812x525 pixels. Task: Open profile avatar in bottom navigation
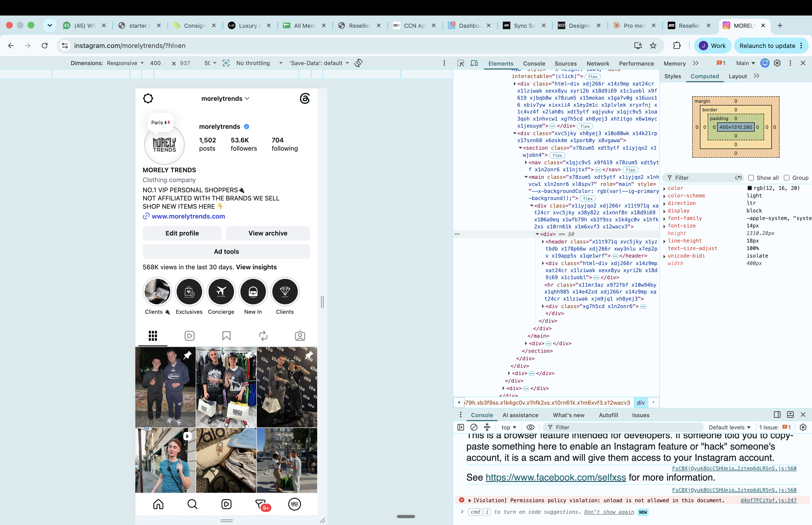click(294, 504)
